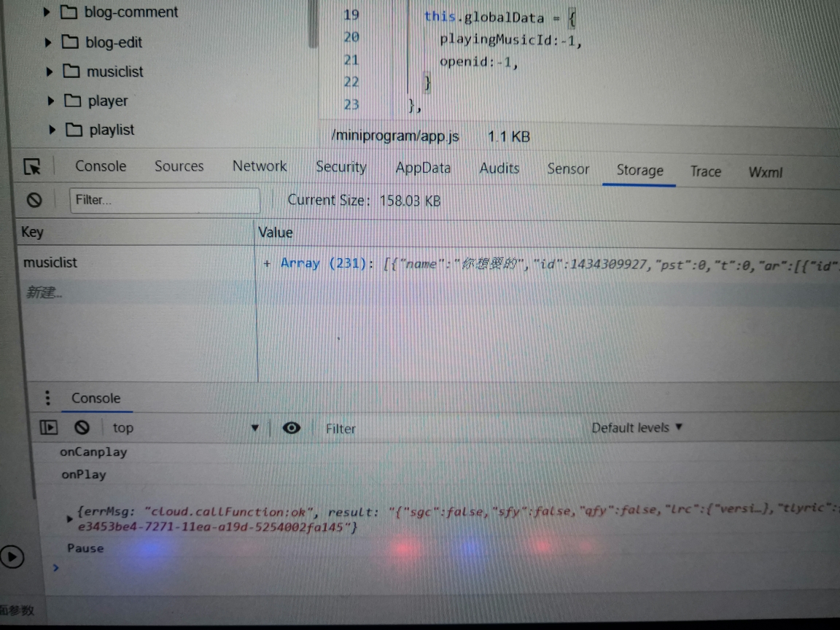Click the playingMusicId:-1 code line

(510, 40)
